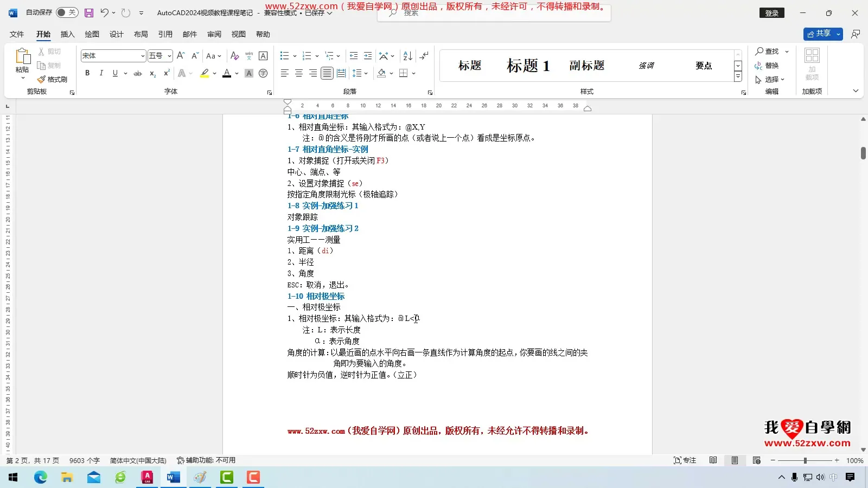Click the Clear Formatting icon
This screenshot has height=488, width=868.
pos(234,56)
